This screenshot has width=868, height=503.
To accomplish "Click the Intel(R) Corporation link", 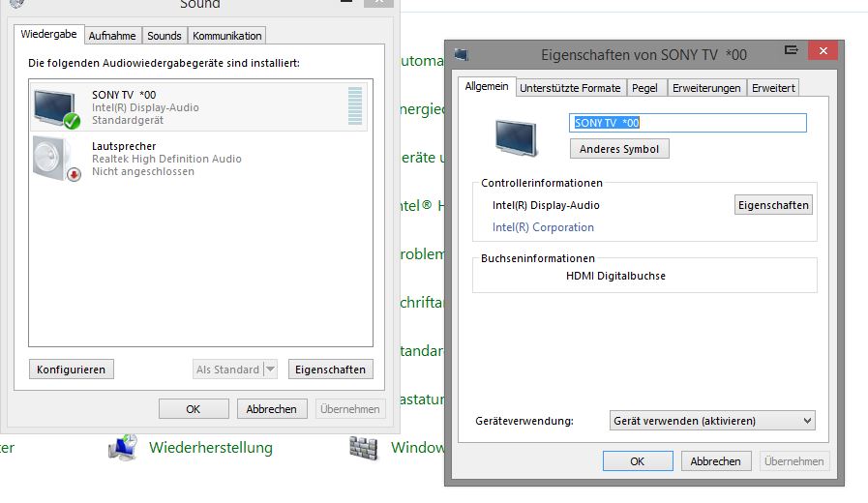I will click(x=543, y=227).
